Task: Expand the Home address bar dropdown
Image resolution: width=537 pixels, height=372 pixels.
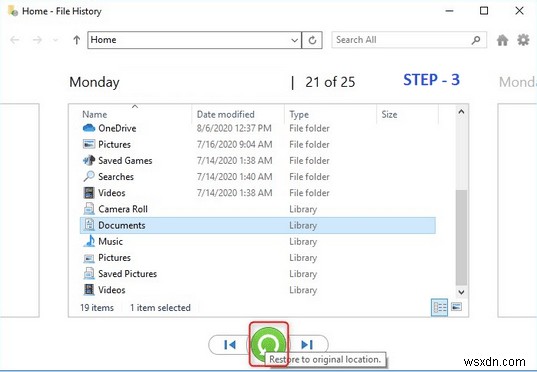Action: pos(295,40)
